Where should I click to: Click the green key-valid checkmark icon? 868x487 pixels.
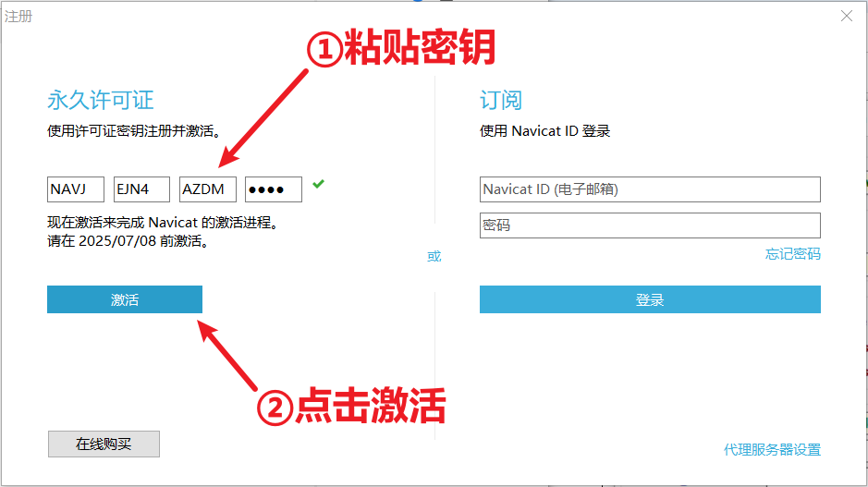pyautogui.click(x=318, y=184)
